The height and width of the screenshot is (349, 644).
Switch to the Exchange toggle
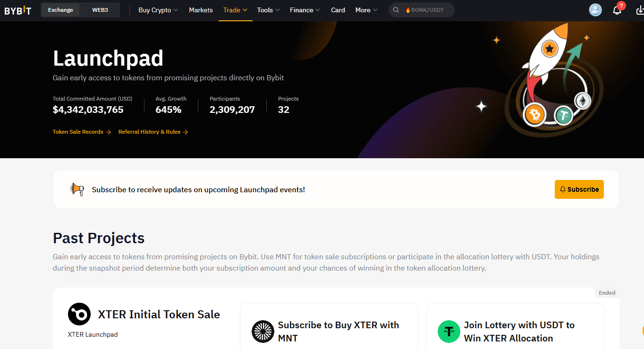pos(60,10)
